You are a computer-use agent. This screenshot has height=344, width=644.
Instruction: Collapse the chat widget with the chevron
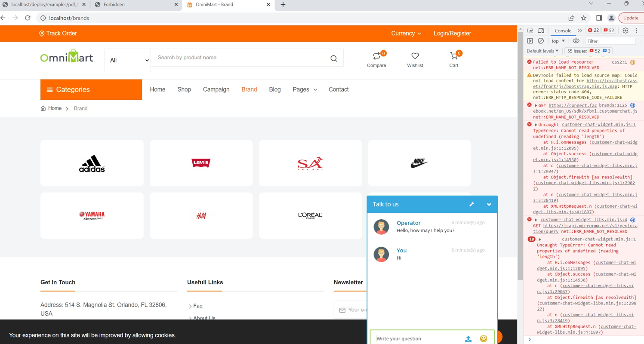489,204
